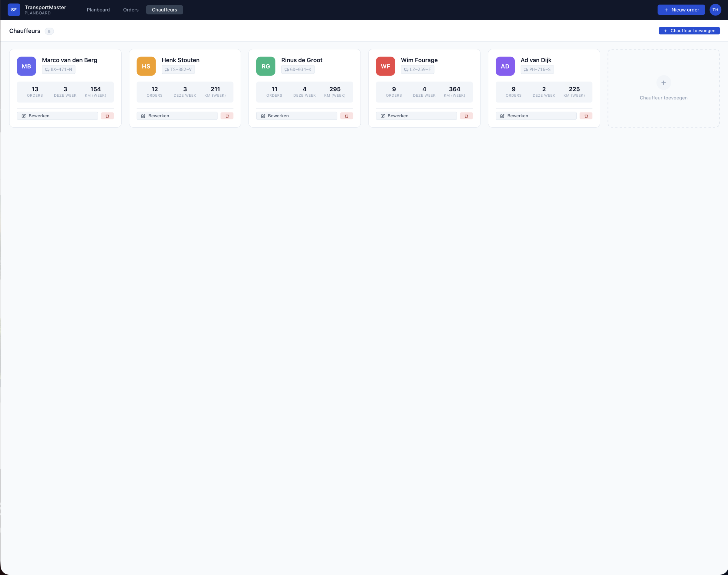Click the MB avatar square
Screen dimensions: 728x575
tap(26, 66)
